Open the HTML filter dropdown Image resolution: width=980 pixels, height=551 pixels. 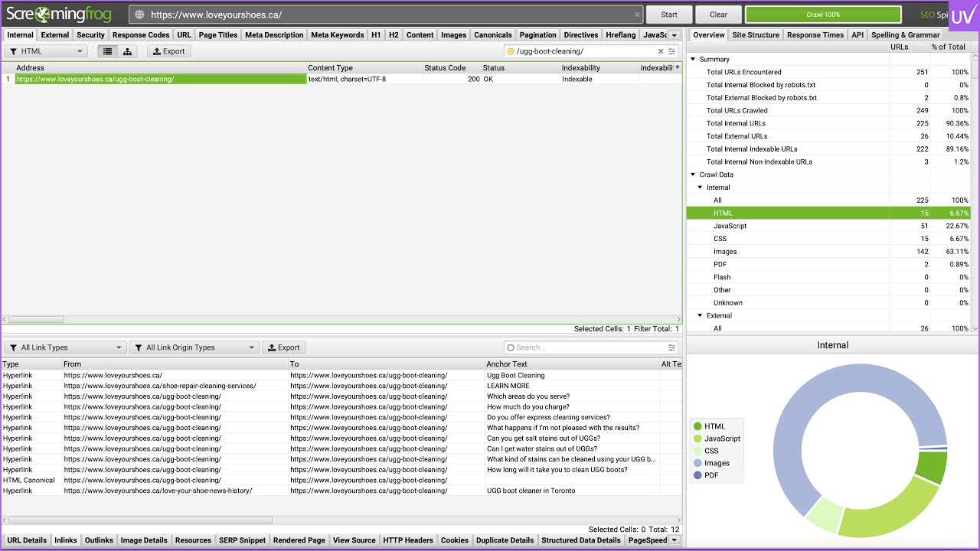pos(46,51)
